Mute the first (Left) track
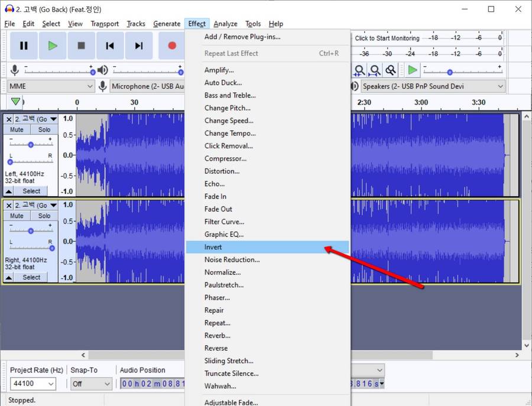This screenshot has height=406, width=532. [x=17, y=130]
